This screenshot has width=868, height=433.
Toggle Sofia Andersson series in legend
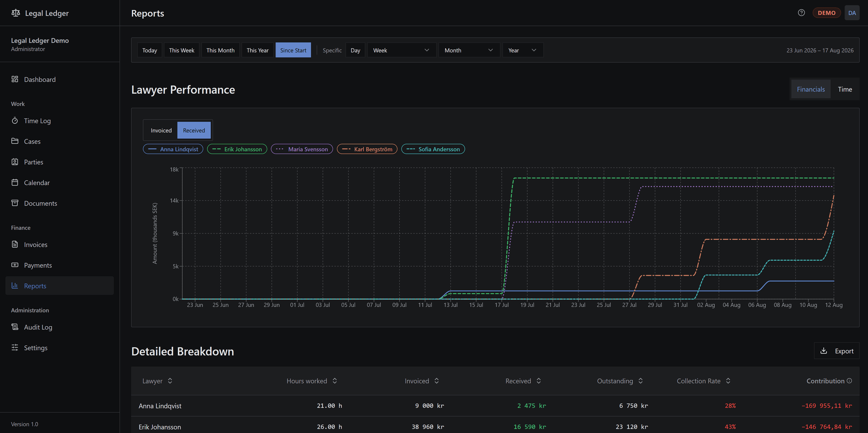(433, 149)
